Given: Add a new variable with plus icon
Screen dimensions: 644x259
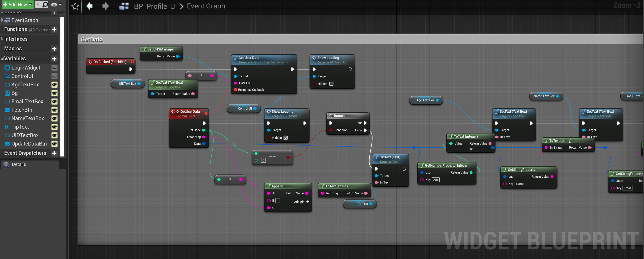Looking at the screenshot, I should click(x=54, y=59).
